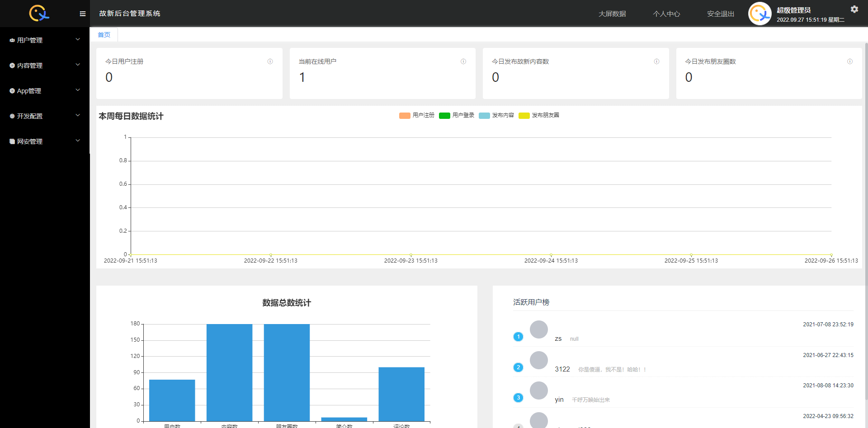The image size is (868, 428).
Task: Expand the 内容管理 sidebar menu
Action: point(44,66)
